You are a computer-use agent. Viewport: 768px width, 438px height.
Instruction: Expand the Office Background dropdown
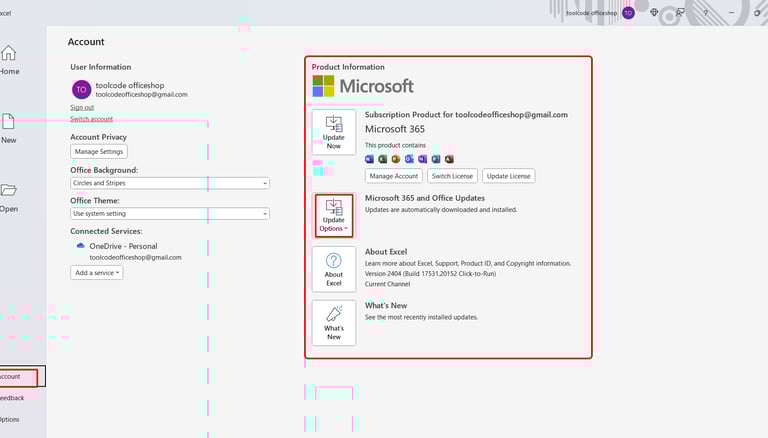(x=169, y=183)
